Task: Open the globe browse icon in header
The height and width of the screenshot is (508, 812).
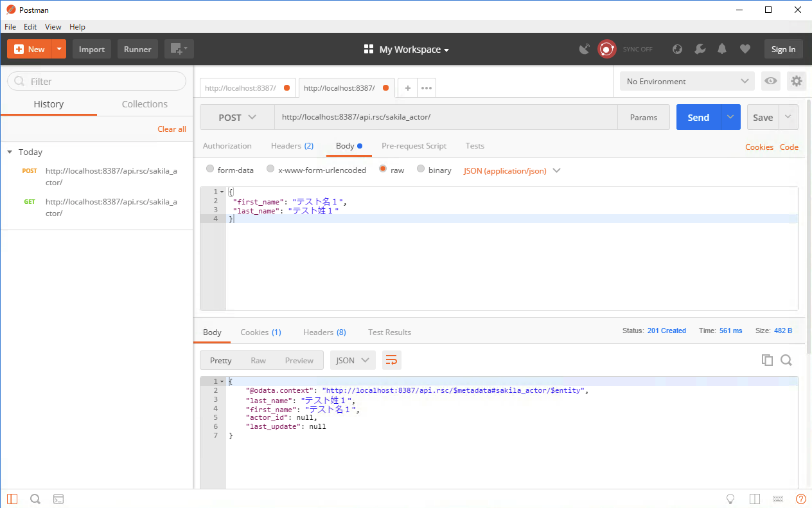Action: tap(677, 49)
